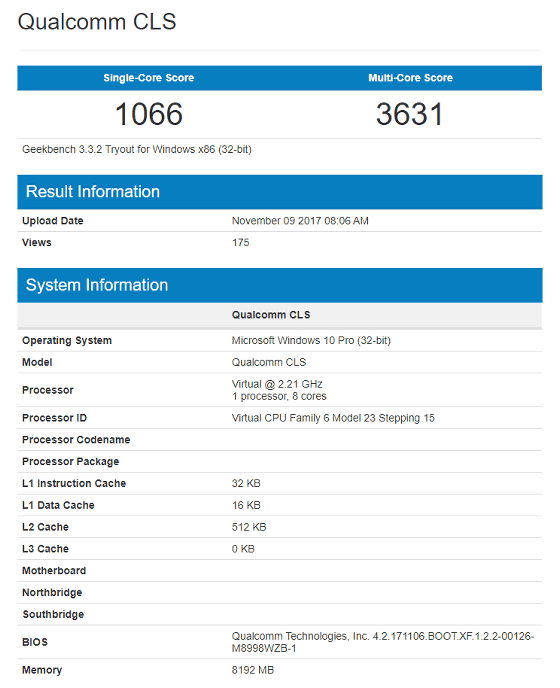Select the 32 KB cache value
The width and height of the screenshot is (560, 688).
(x=246, y=484)
